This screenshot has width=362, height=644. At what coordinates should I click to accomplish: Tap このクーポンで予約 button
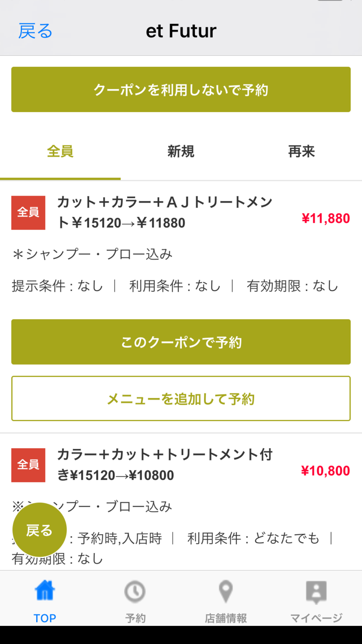(x=181, y=342)
